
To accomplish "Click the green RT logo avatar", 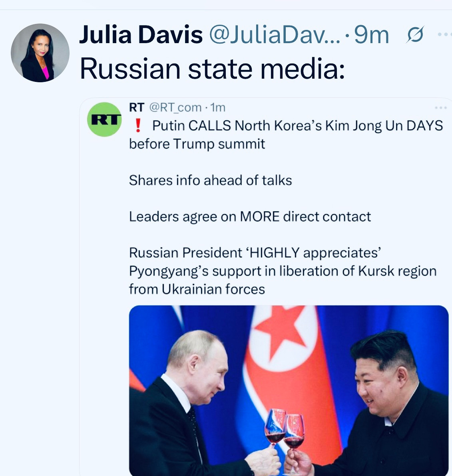I will point(104,119).
